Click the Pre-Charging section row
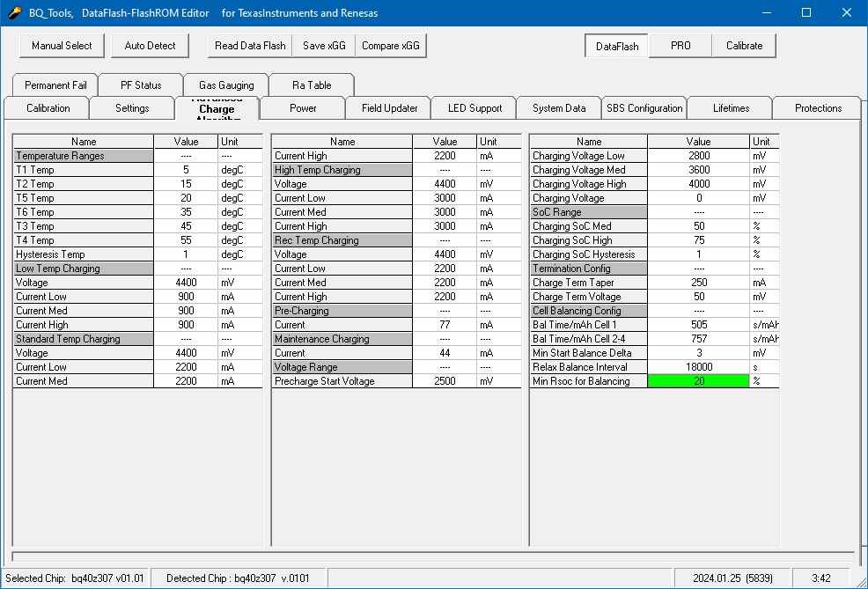This screenshot has height=589, width=868. [x=342, y=311]
